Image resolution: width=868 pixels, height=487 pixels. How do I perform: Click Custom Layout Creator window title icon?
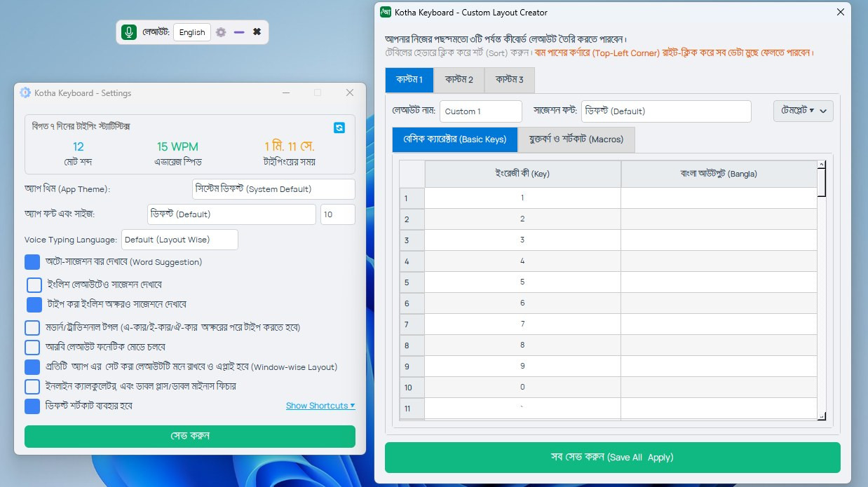[386, 12]
